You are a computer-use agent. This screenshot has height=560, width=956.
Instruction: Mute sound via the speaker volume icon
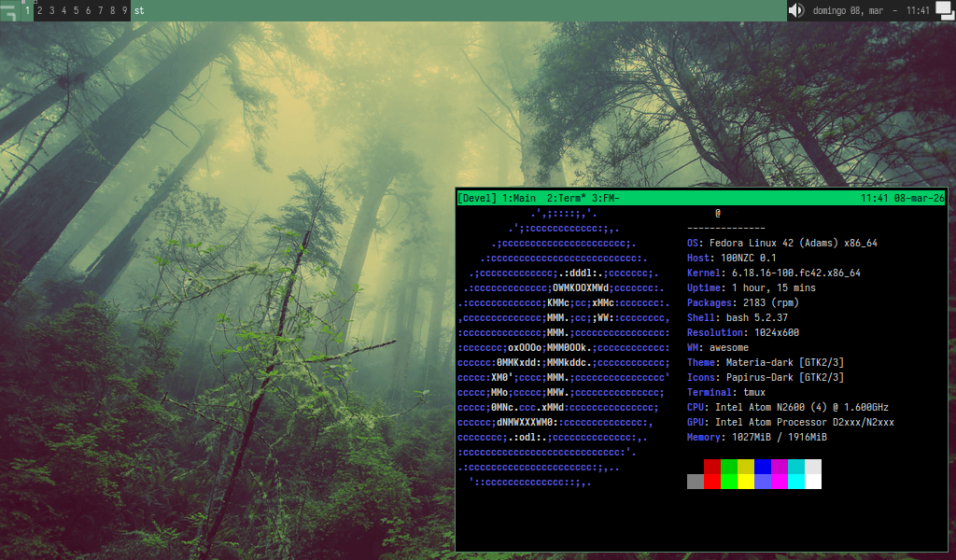pyautogui.click(x=796, y=10)
